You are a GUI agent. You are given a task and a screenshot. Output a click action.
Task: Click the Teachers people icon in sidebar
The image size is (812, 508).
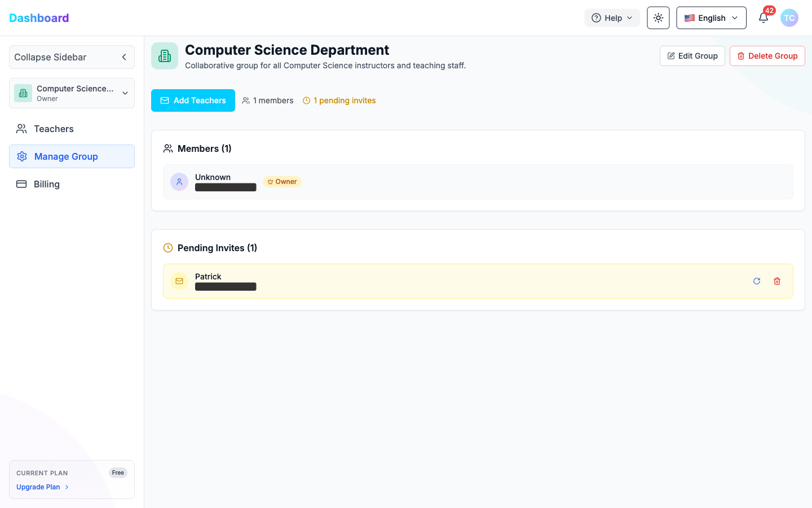(x=21, y=129)
